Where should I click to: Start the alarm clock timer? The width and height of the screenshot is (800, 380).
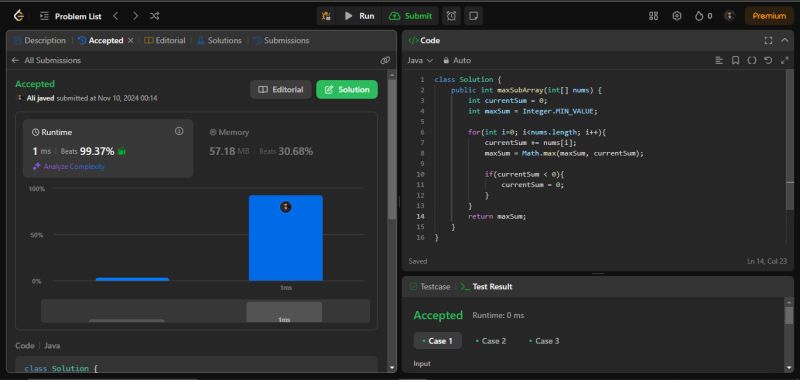(452, 16)
